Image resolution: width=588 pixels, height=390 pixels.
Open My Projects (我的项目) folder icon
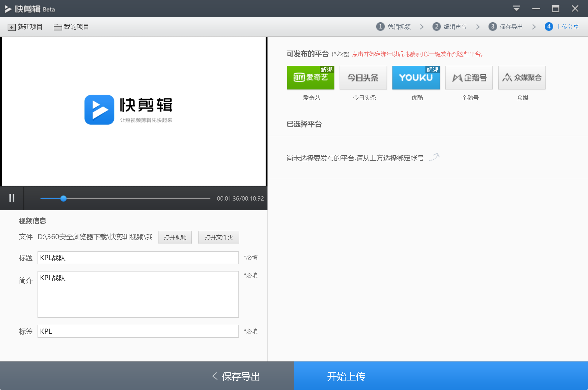(58, 27)
